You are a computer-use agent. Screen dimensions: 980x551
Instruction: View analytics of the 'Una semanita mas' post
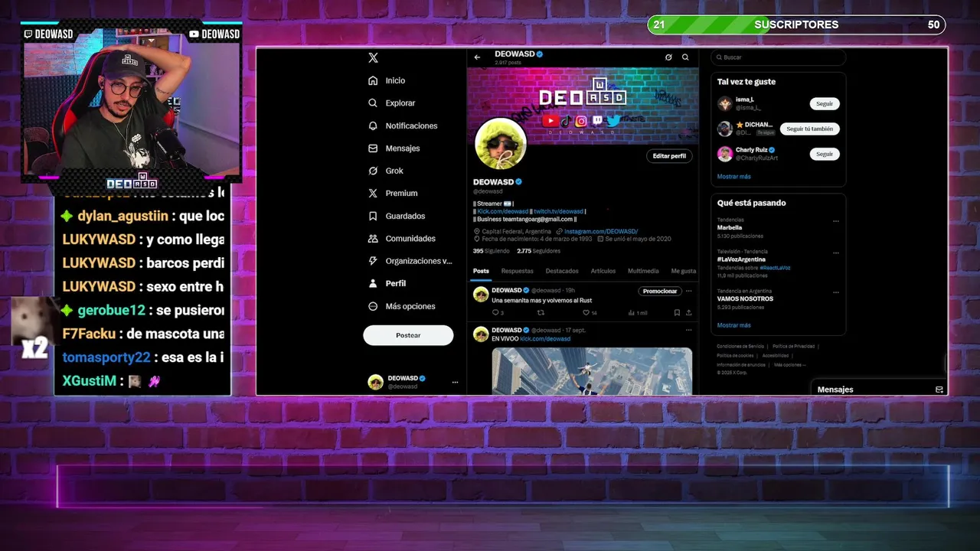(x=632, y=312)
